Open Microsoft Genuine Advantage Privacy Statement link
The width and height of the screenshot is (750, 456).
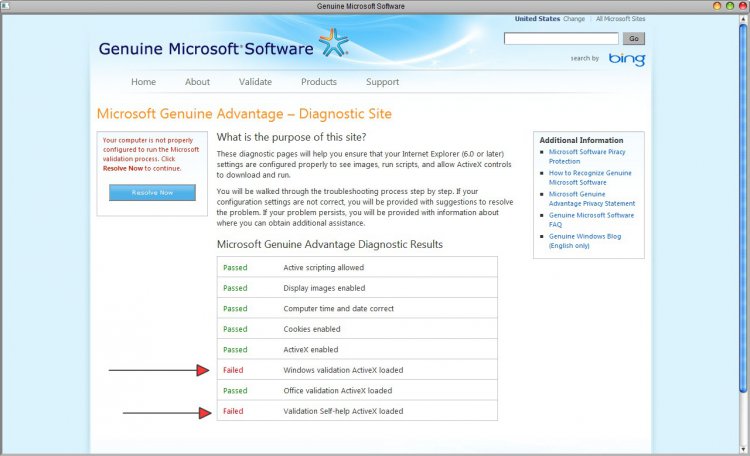592,199
